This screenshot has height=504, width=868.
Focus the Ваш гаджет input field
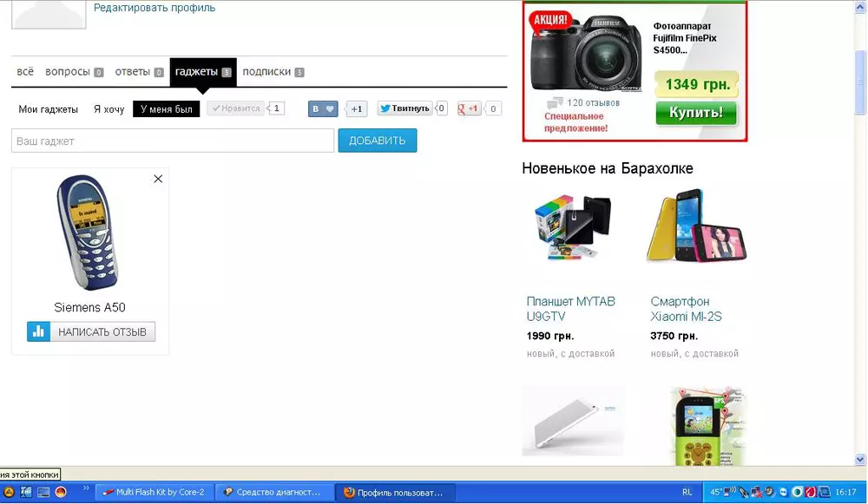173,141
